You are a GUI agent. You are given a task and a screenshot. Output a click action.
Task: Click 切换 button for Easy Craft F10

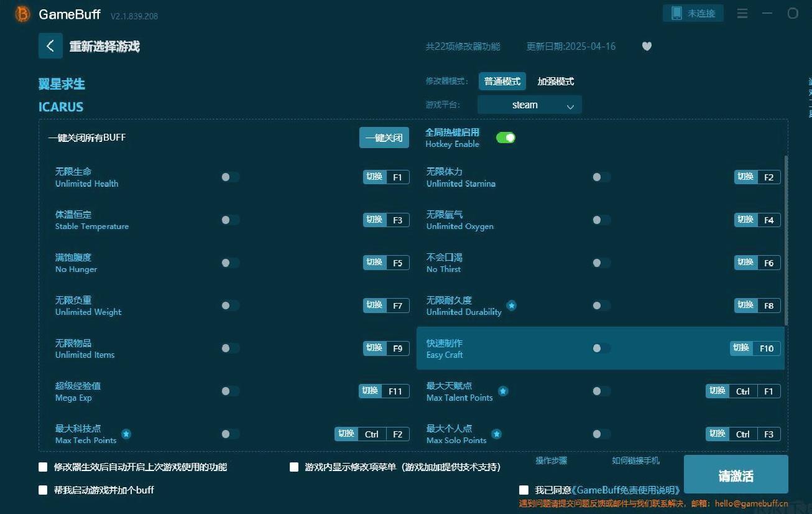click(x=741, y=348)
